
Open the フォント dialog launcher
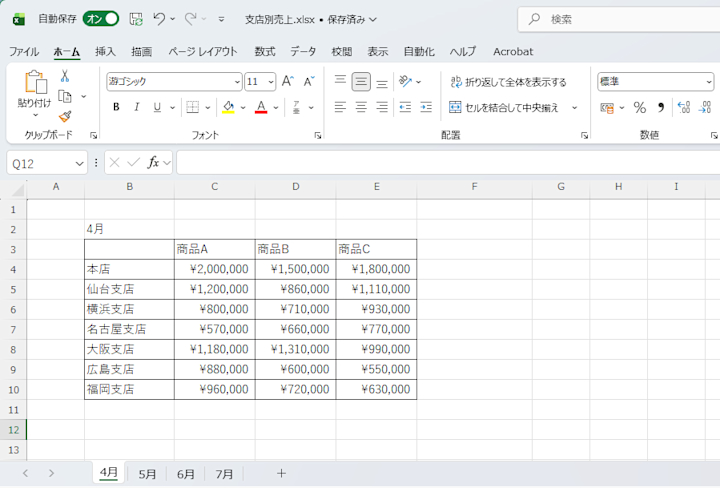[318, 135]
